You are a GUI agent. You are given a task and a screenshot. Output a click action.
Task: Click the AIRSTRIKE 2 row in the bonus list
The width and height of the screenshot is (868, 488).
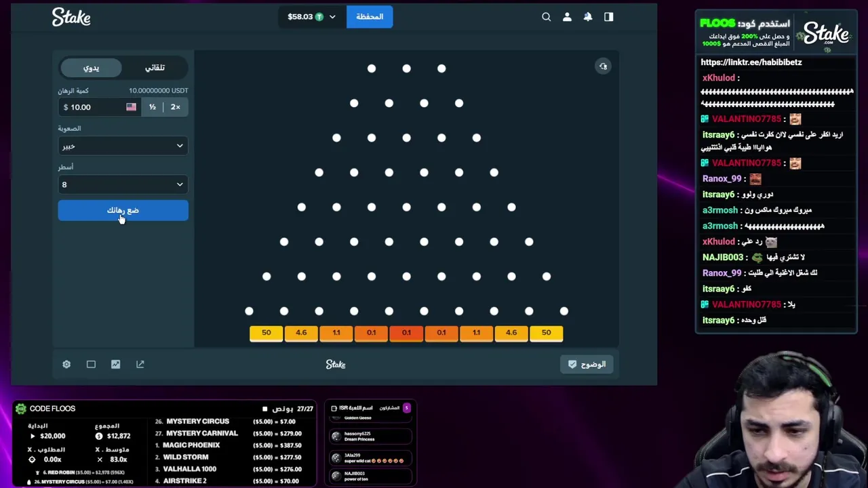(x=228, y=481)
